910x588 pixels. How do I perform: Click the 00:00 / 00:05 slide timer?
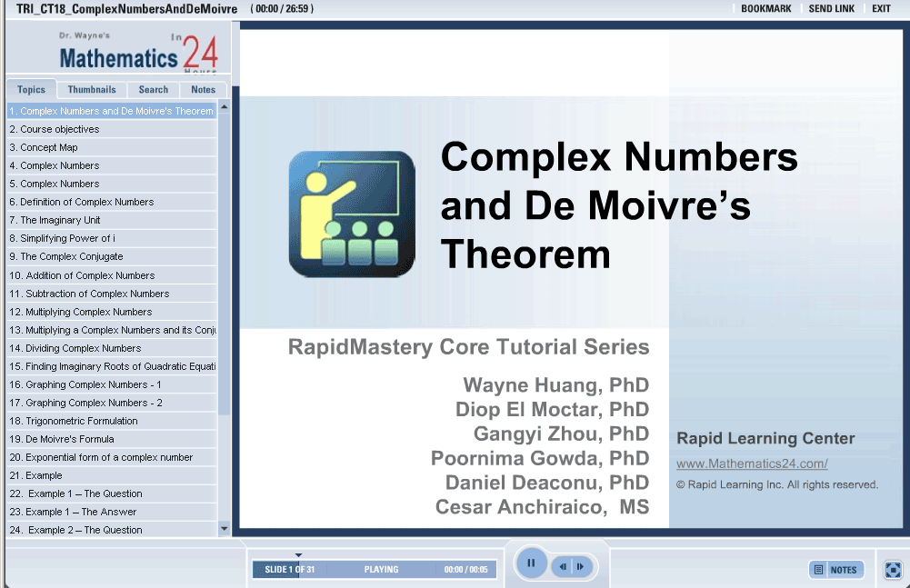pos(466,570)
